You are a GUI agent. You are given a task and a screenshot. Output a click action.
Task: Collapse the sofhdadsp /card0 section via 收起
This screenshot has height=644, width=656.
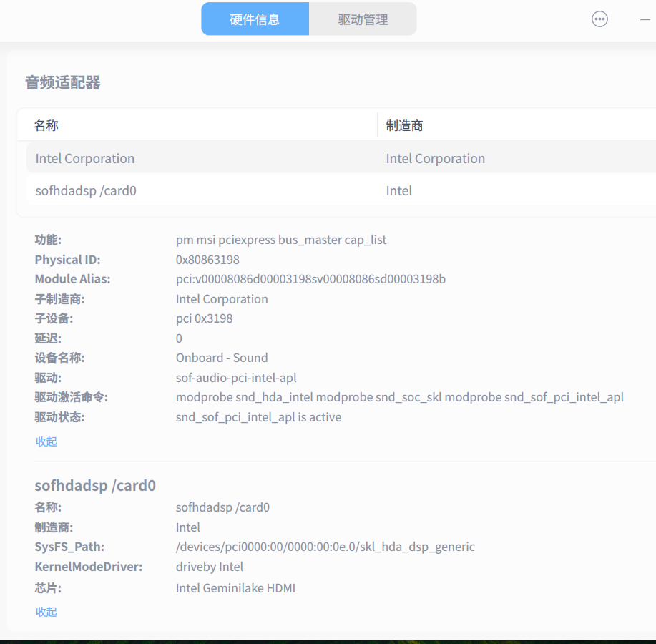click(x=46, y=612)
